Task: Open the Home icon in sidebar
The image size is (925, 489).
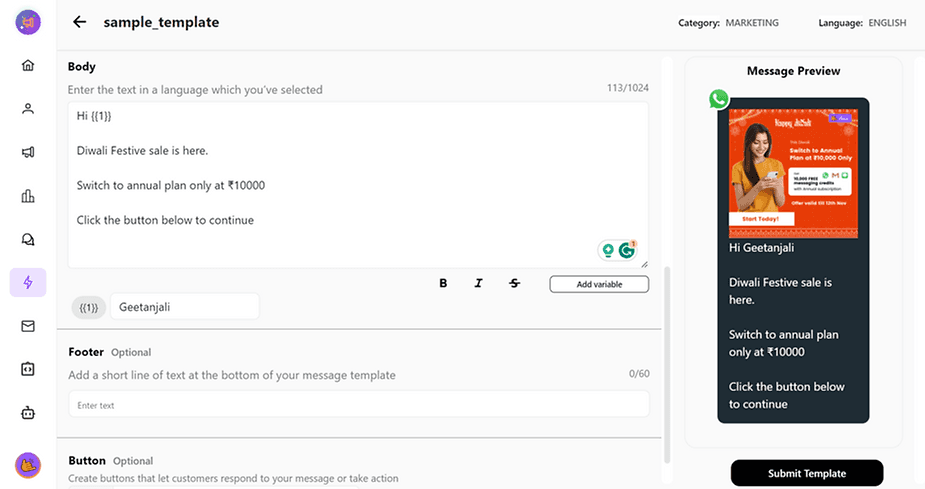Action: [x=28, y=65]
